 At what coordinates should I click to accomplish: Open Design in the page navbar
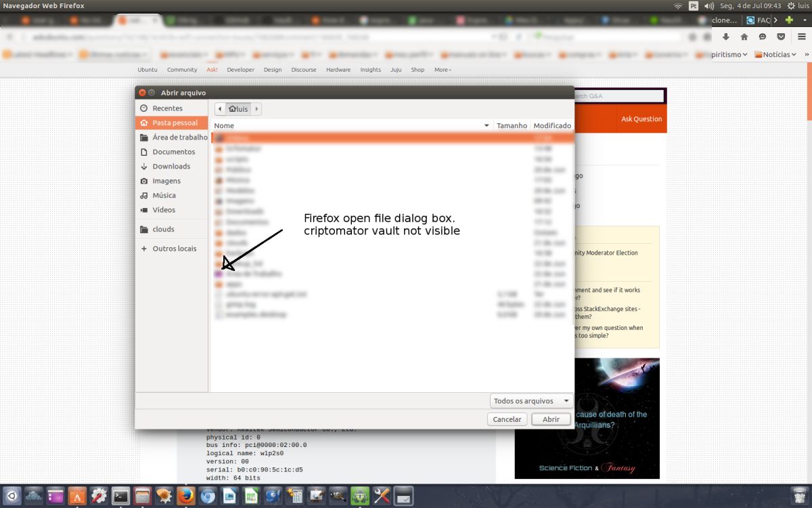(x=273, y=70)
